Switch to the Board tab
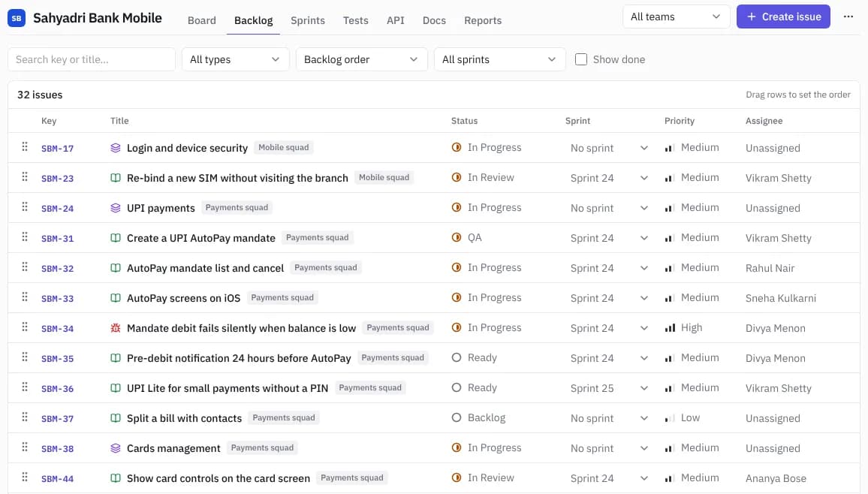The image size is (868, 494). (201, 20)
